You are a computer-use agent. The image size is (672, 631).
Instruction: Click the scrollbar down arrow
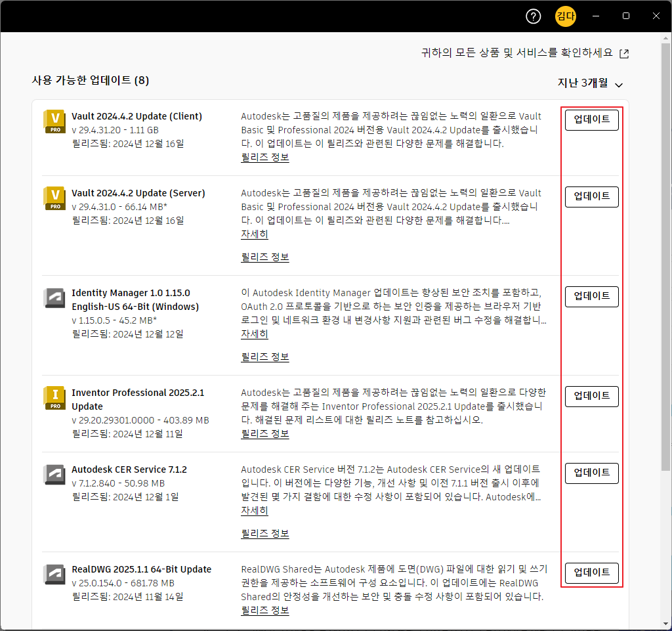pos(665,624)
